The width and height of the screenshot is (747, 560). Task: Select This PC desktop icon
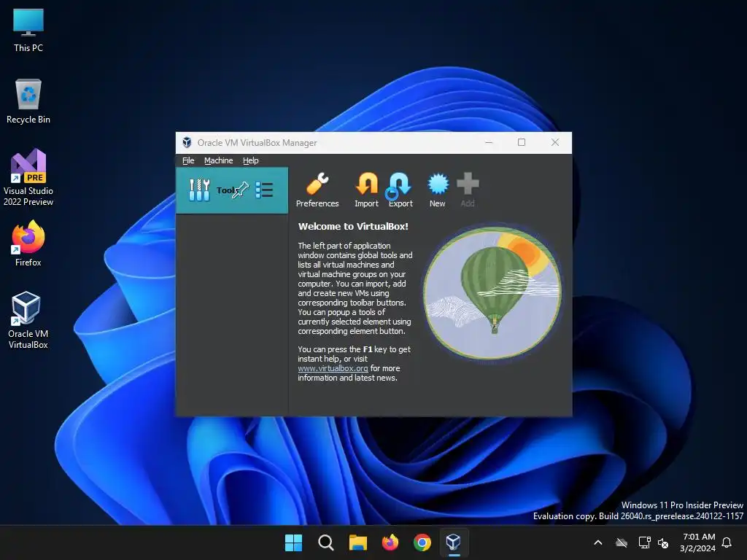click(x=28, y=31)
